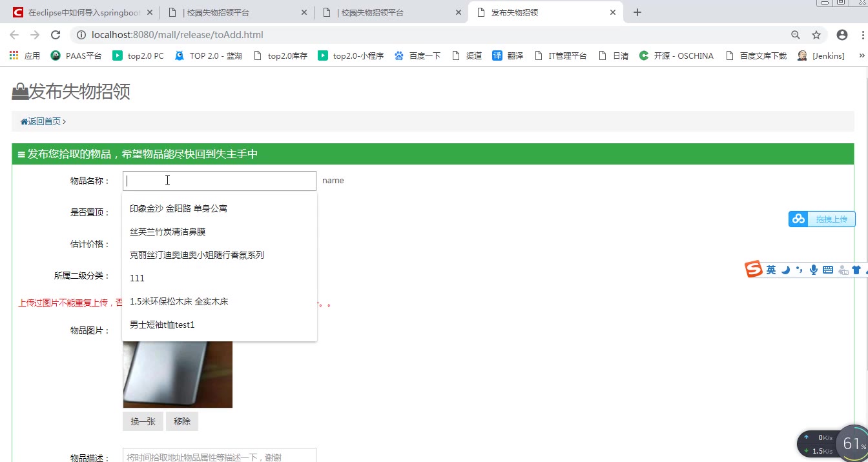Open the TOP 2.0 - 蓝湖 bookmark
This screenshot has width=868, height=462.
click(x=209, y=56)
